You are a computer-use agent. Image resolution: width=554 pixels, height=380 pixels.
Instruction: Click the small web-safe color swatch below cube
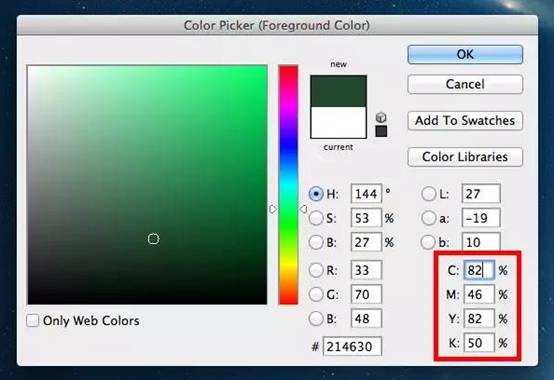[x=381, y=131]
